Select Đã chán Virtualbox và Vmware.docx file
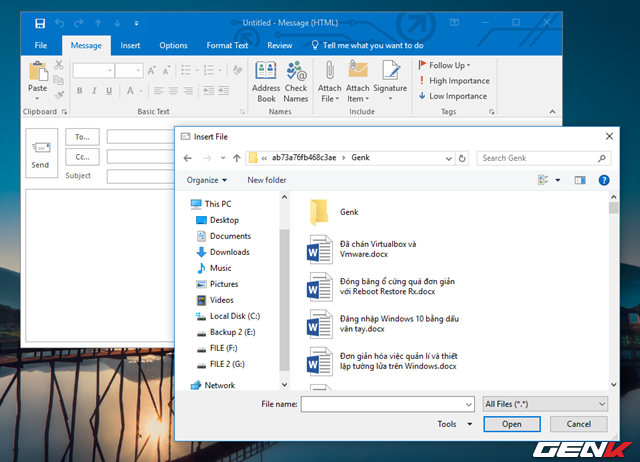This screenshot has width=640, height=462. [362, 249]
